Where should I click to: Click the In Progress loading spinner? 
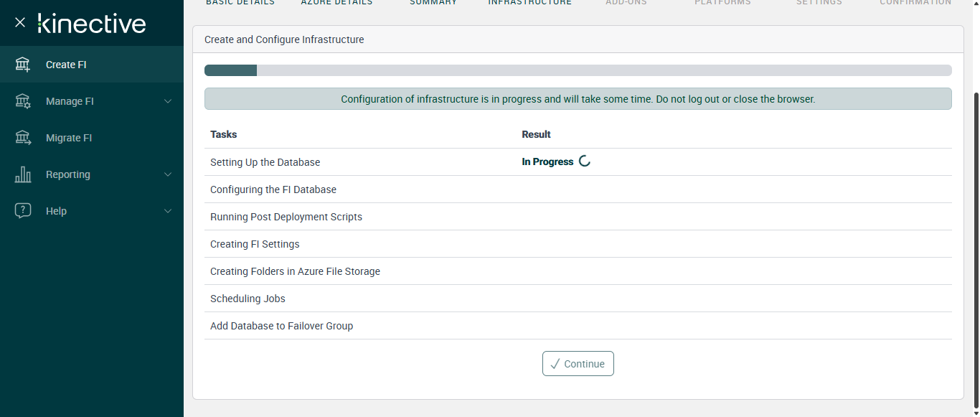[585, 161]
